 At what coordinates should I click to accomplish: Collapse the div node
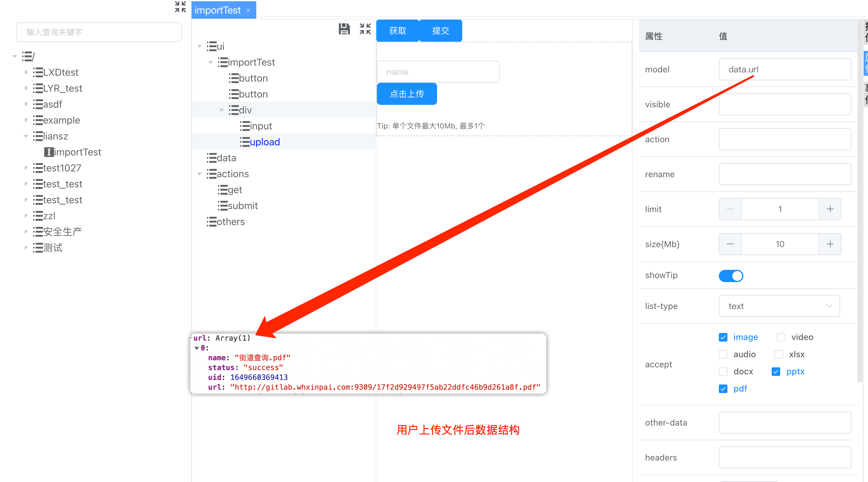222,110
